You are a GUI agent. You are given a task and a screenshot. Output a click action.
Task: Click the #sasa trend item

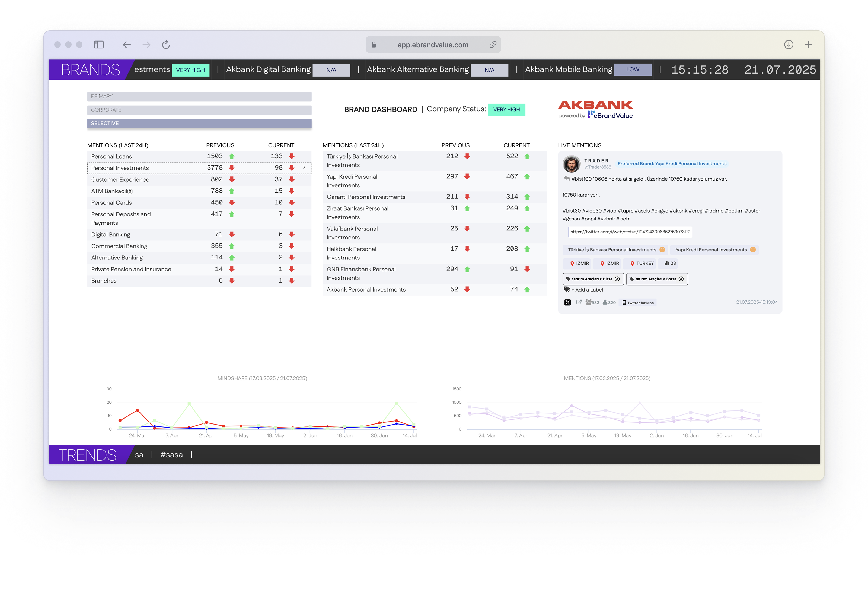coord(172,455)
